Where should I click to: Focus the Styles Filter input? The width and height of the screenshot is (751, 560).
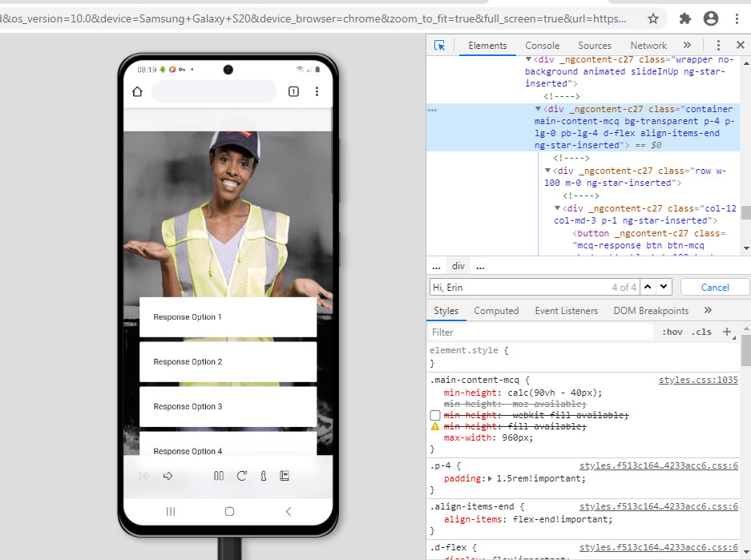click(540, 332)
